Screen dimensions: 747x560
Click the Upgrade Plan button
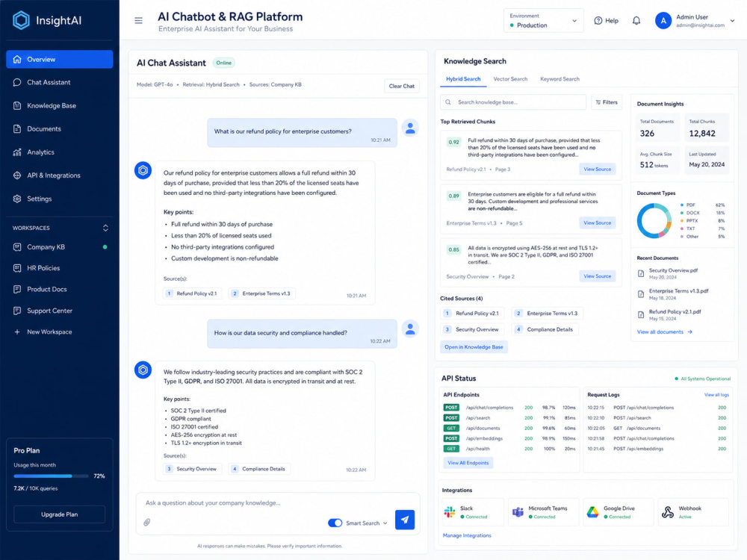coord(60,514)
